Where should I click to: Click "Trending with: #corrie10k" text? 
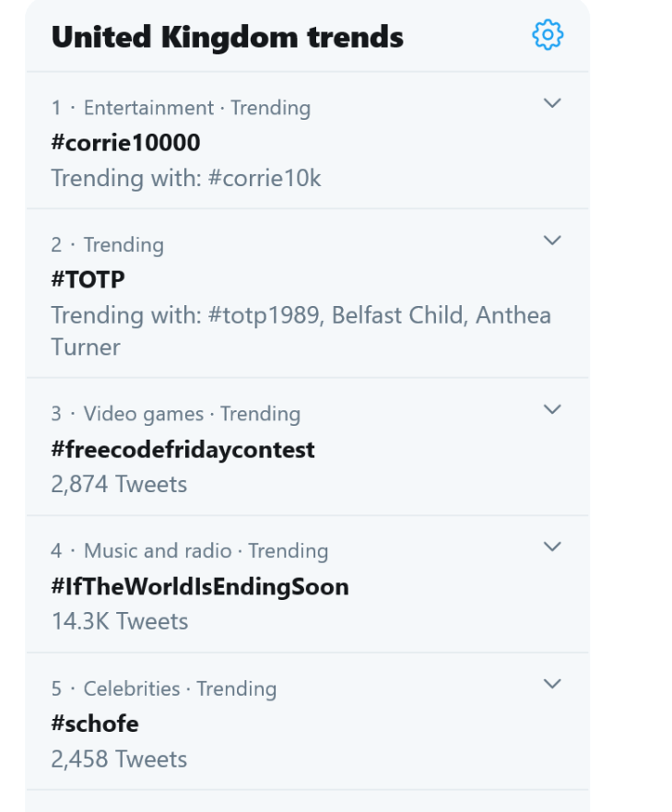[186, 177]
